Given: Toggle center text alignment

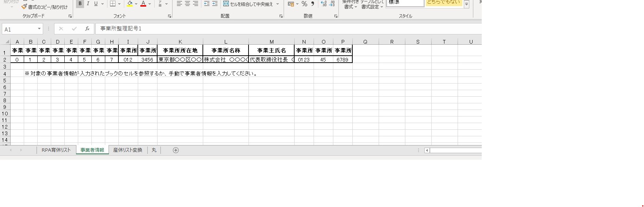Looking at the screenshot, I should (x=187, y=4).
